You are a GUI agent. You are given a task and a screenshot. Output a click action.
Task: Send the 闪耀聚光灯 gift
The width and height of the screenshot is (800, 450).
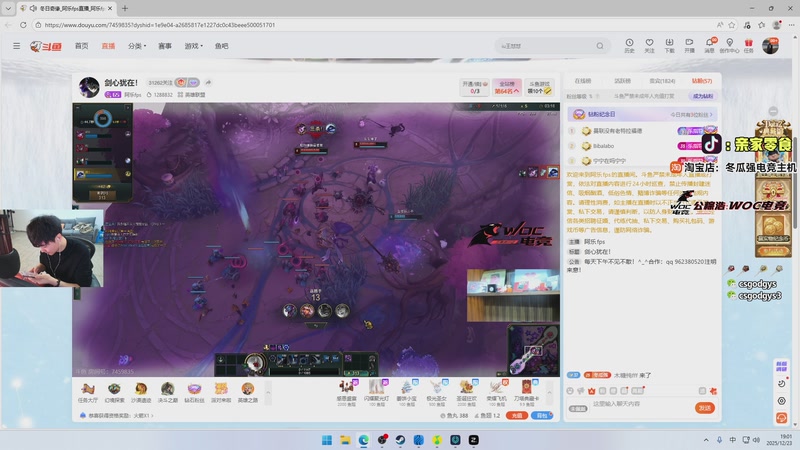[x=377, y=392]
